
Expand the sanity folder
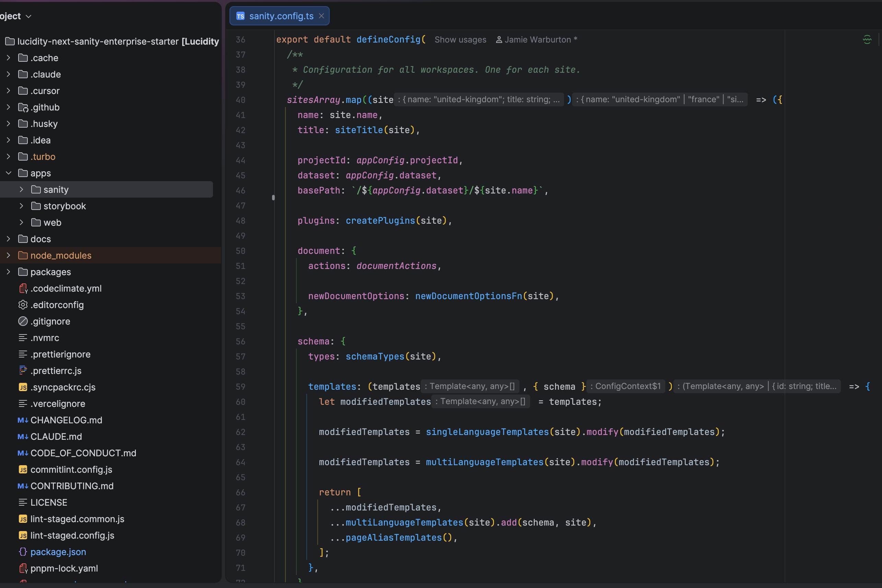pos(21,189)
